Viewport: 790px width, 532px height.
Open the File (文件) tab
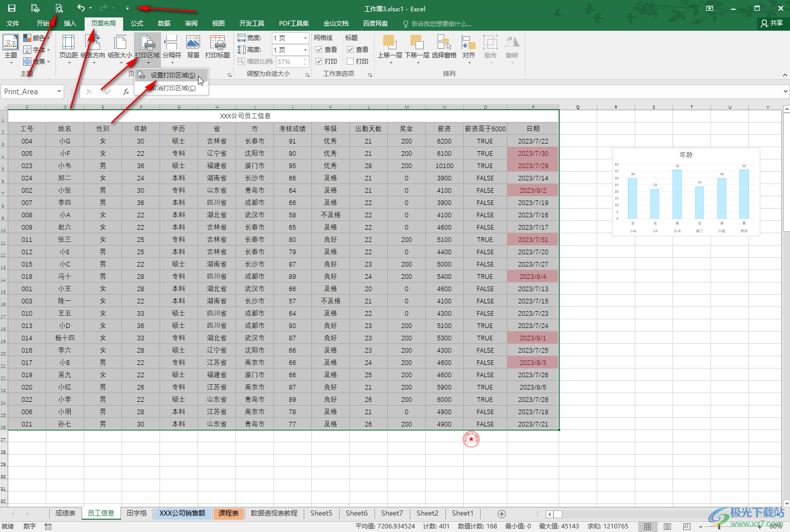coord(13,24)
